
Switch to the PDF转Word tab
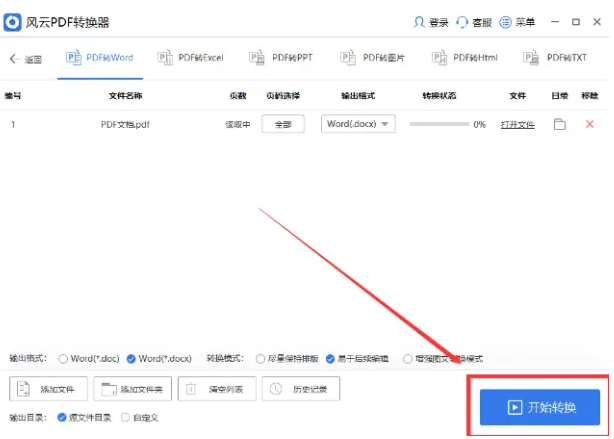pyautogui.click(x=100, y=58)
